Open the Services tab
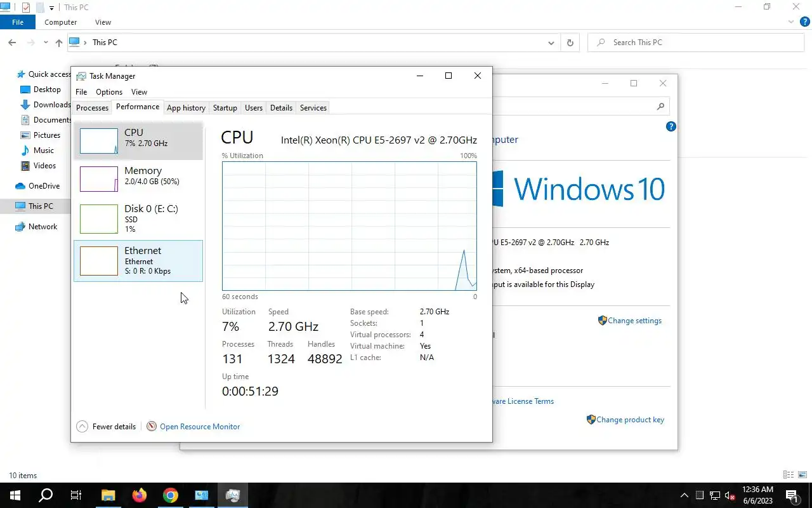This screenshot has width=812, height=508. (x=313, y=108)
